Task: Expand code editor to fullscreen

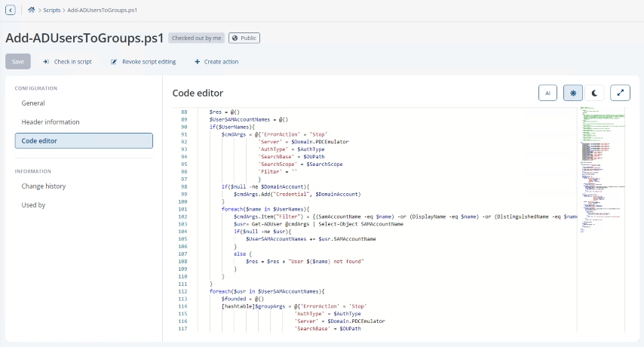Action: click(620, 93)
